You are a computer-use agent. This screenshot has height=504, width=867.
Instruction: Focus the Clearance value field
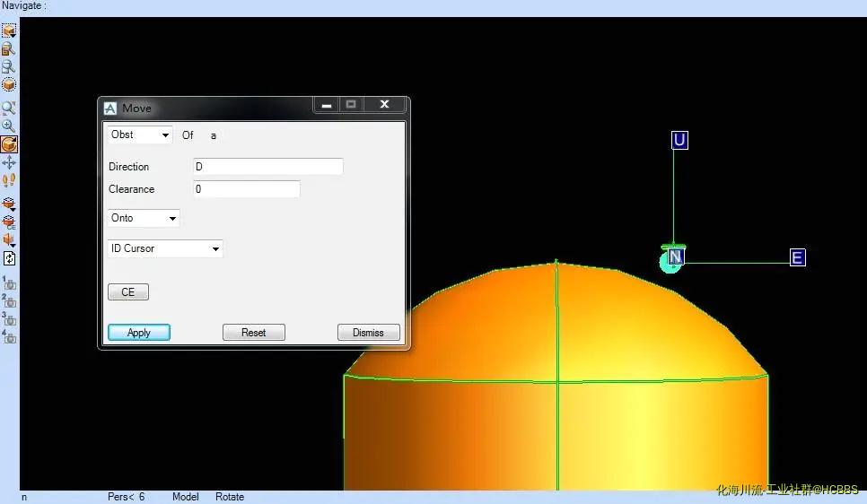[246, 189]
